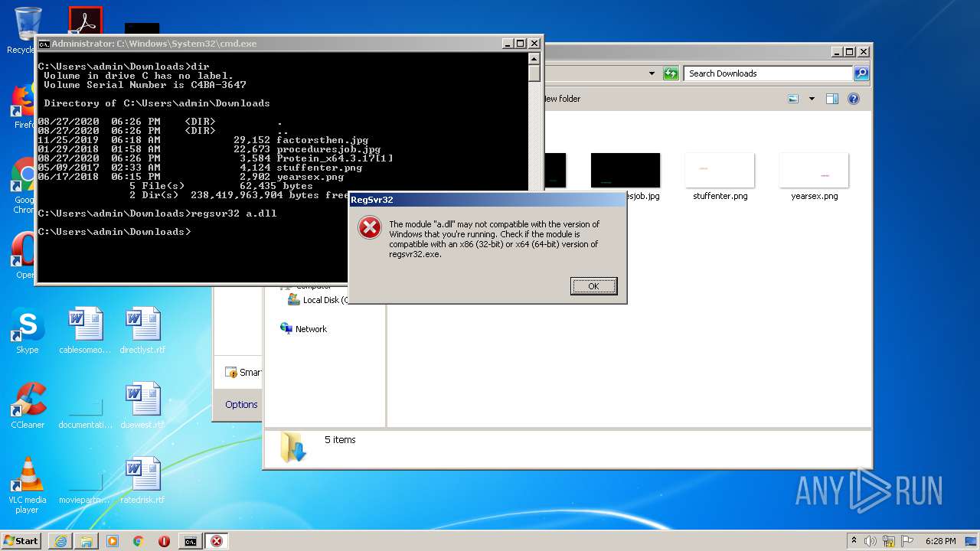Show hidden tray icons arrow
Viewport: 980px width, 551px height.
[x=854, y=541]
